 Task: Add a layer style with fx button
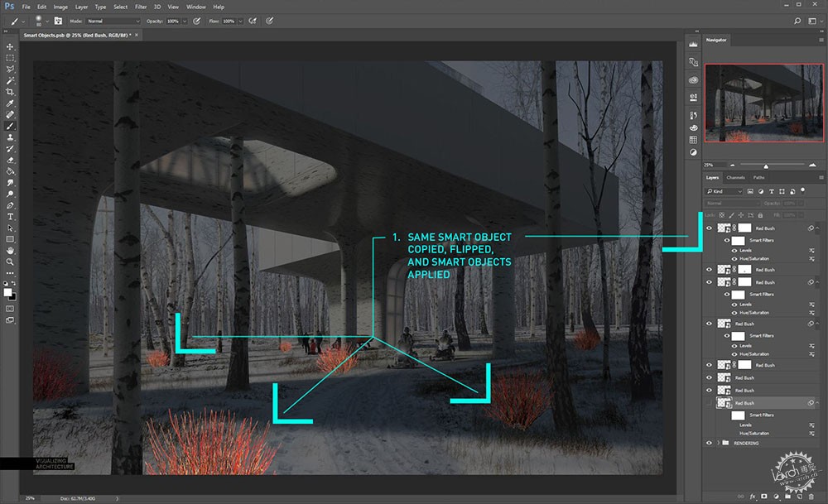pos(753,497)
